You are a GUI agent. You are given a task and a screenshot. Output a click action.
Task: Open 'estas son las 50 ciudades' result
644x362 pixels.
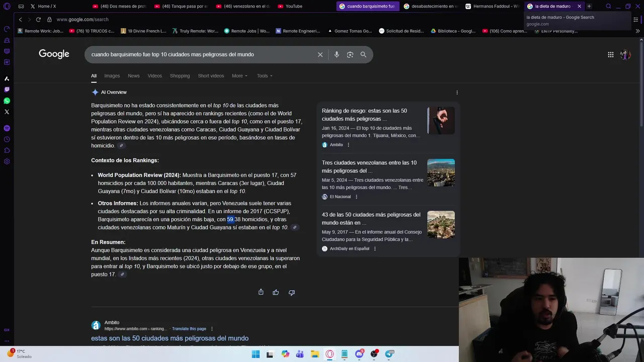coord(170,338)
